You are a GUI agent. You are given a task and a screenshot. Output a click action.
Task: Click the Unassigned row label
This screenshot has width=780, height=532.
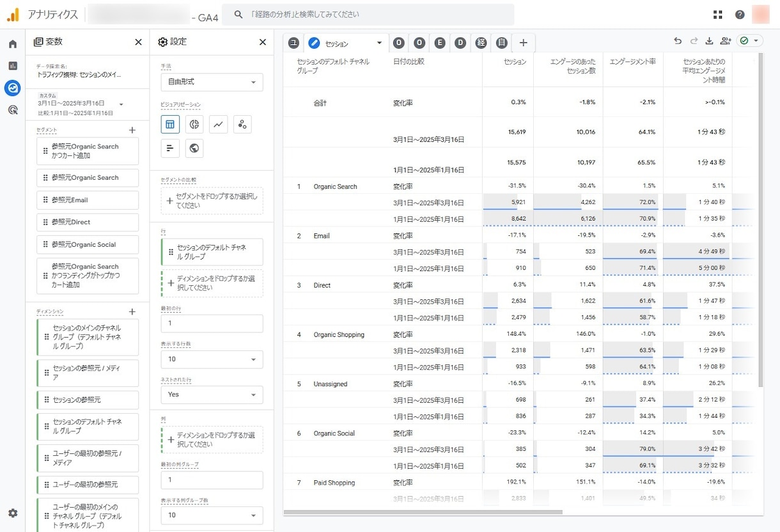(x=331, y=384)
